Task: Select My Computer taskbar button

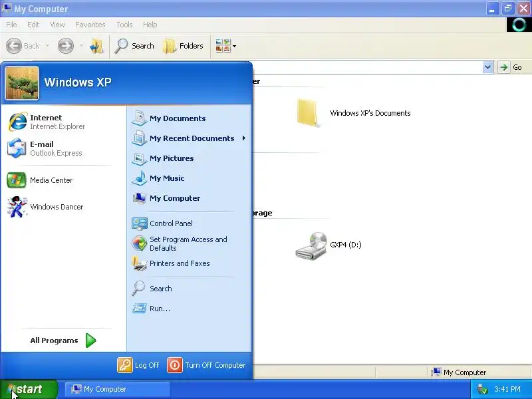Action: point(117,389)
